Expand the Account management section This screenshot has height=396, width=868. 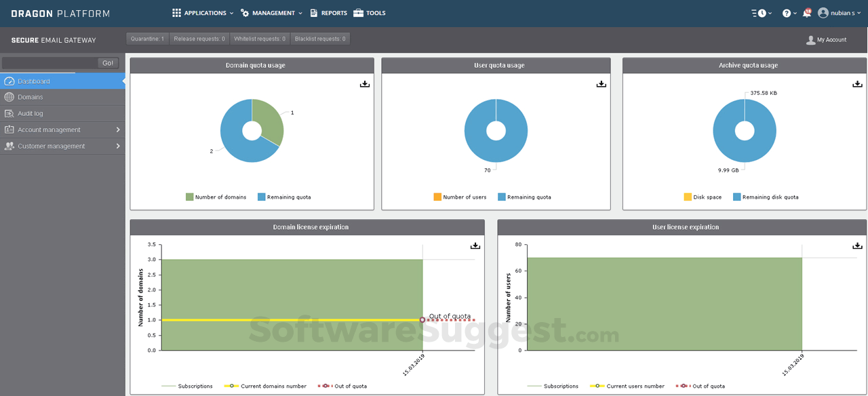47,130
